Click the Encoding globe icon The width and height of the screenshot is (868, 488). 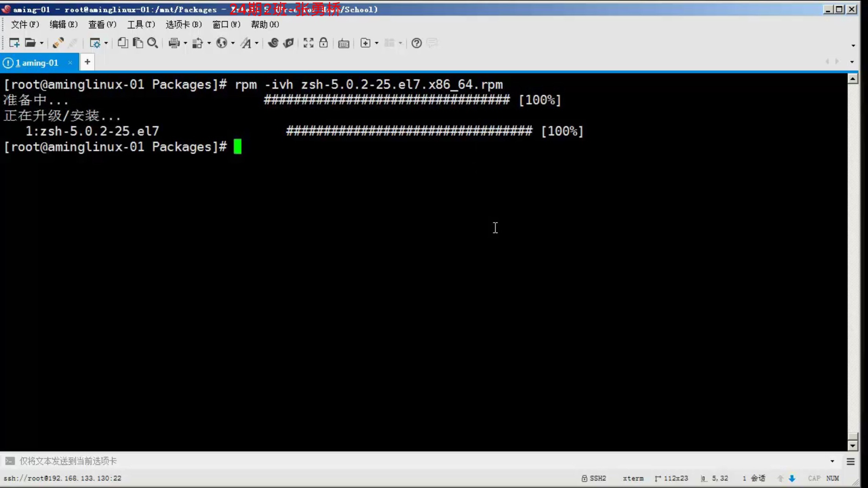click(222, 43)
